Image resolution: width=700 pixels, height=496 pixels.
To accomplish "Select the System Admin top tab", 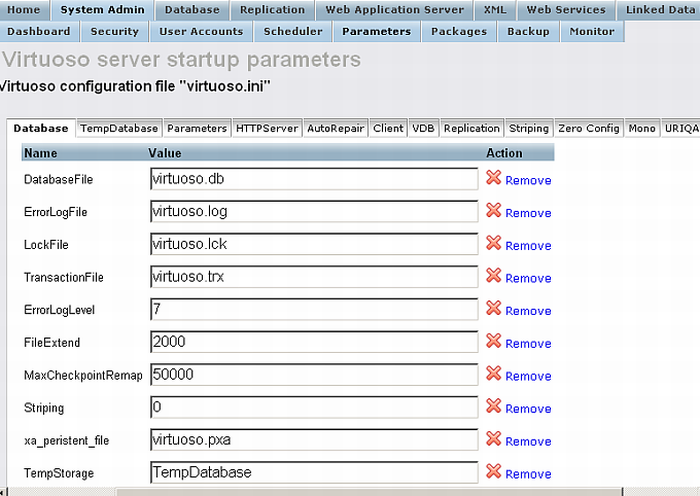I will pyautogui.click(x=103, y=10).
